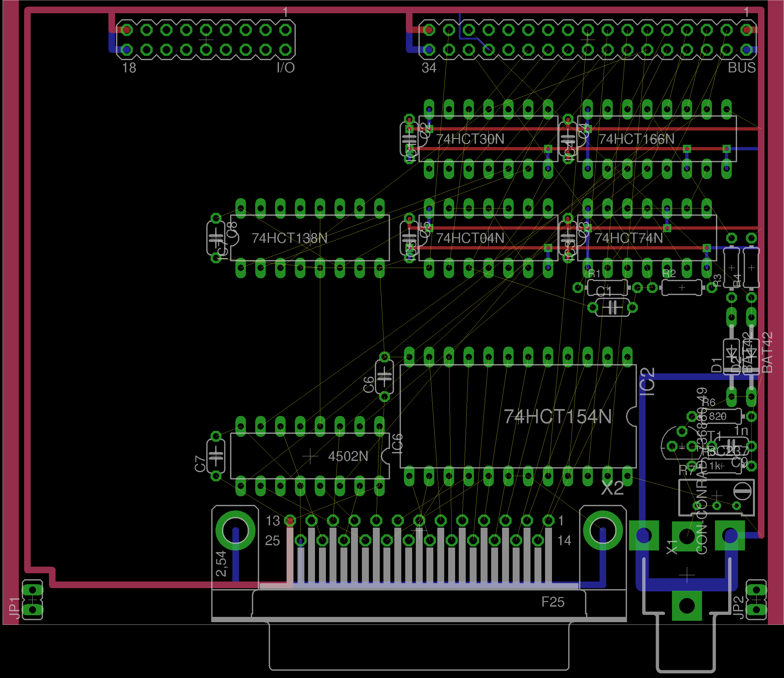Click the 74HCT154N chip label

point(557,417)
